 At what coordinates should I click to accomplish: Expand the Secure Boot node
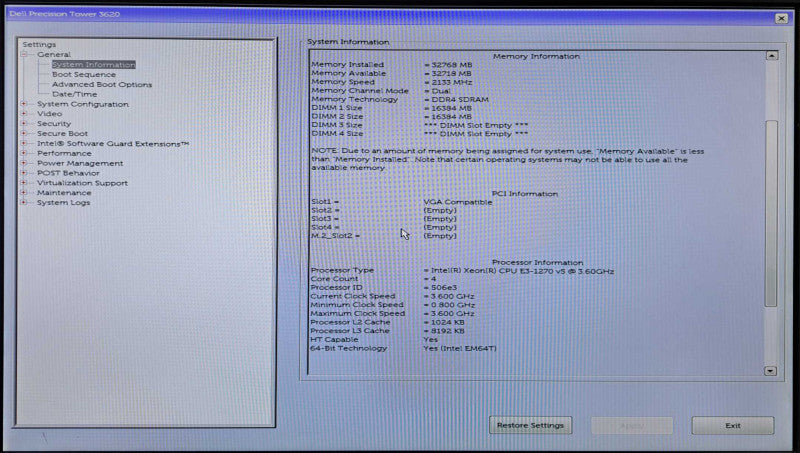pyautogui.click(x=23, y=133)
